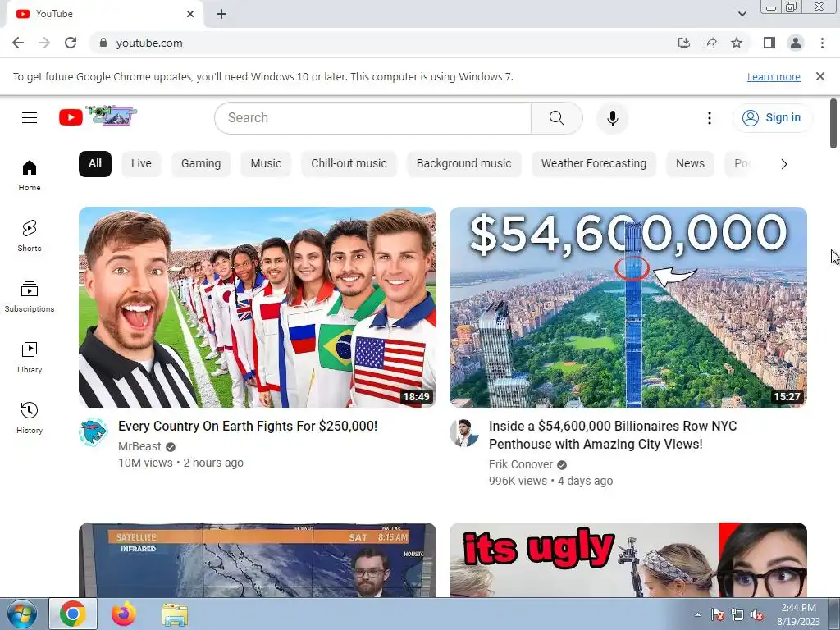
Task: Open the 'its ugly' video thumbnail
Action: pos(628,559)
